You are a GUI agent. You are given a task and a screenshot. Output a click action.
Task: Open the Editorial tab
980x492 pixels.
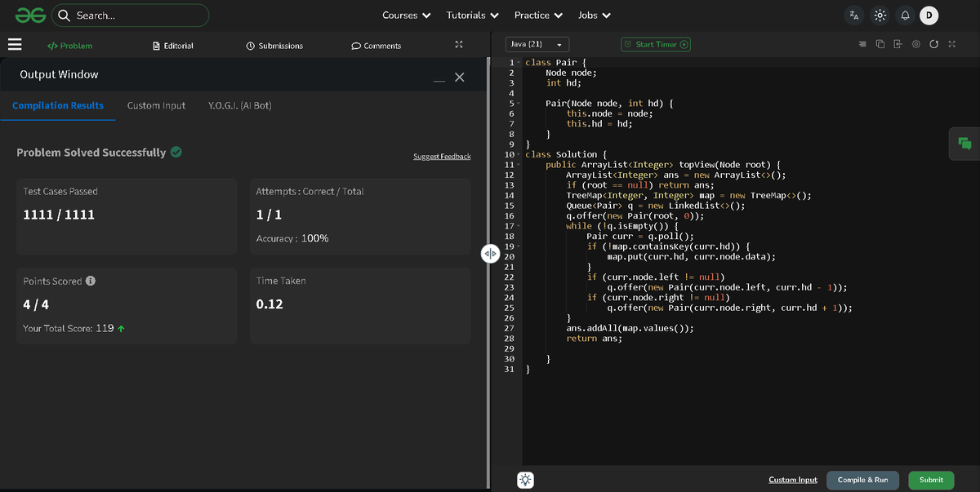[x=173, y=46]
